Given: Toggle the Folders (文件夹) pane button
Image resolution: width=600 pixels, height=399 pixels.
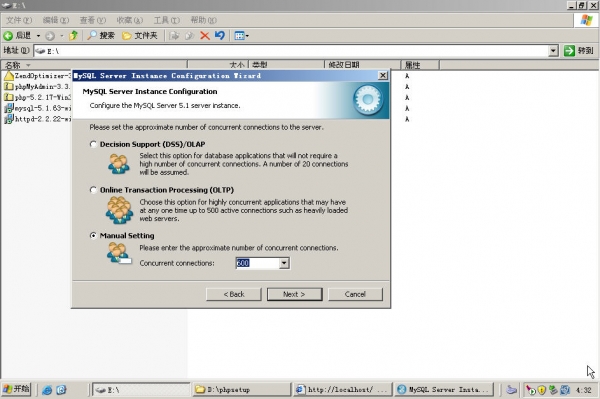Looking at the screenshot, I should point(140,36).
